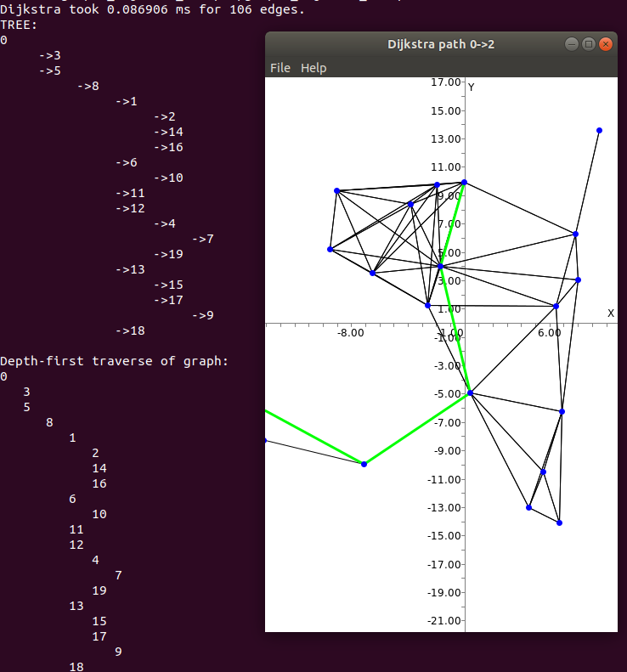This screenshot has width=627, height=672.
Task: Click the lowest blue node in the graph
Action: click(x=559, y=522)
